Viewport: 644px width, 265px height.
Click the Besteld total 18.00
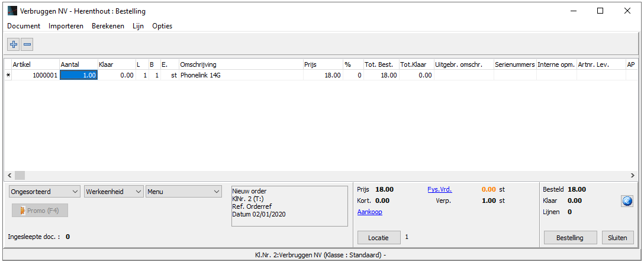[x=577, y=189]
